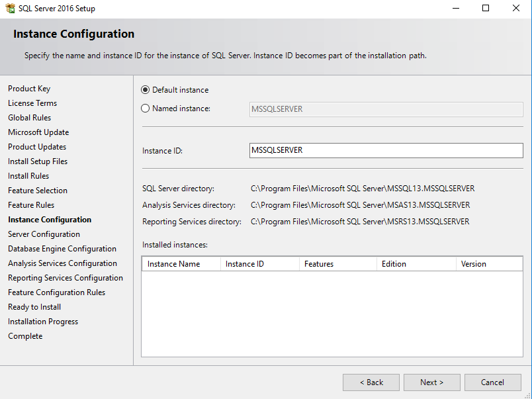This screenshot has width=532, height=399.
Task: Go to Database Engine Configuration step
Action: tap(62, 249)
